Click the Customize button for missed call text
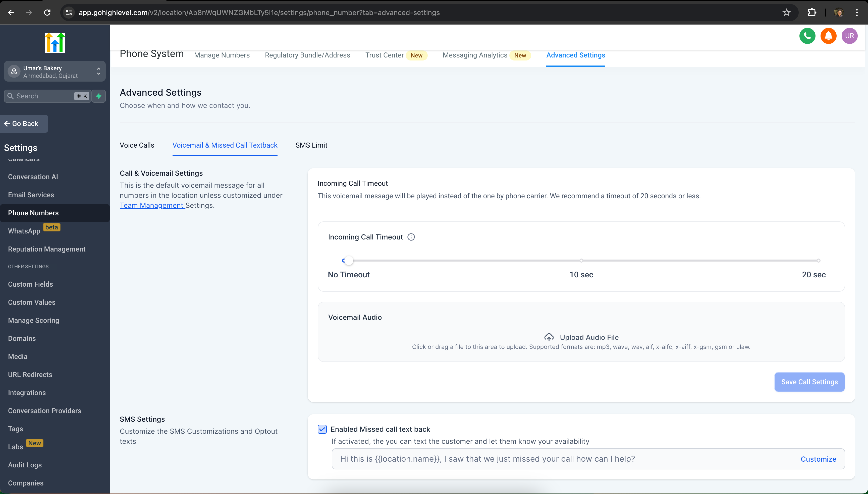The height and width of the screenshot is (494, 868). click(x=819, y=459)
